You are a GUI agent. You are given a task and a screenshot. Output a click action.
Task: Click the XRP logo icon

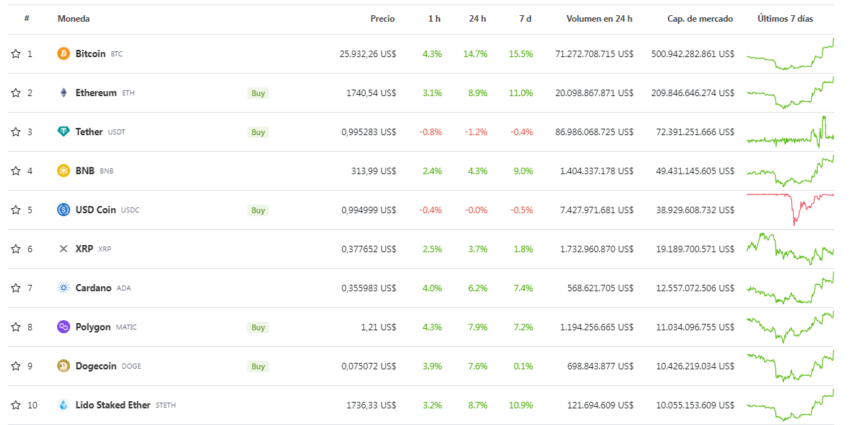(64, 249)
